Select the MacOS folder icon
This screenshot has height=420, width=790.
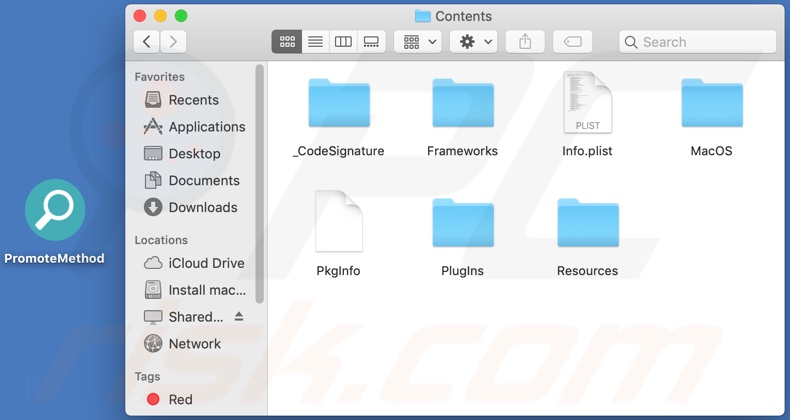[x=712, y=103]
